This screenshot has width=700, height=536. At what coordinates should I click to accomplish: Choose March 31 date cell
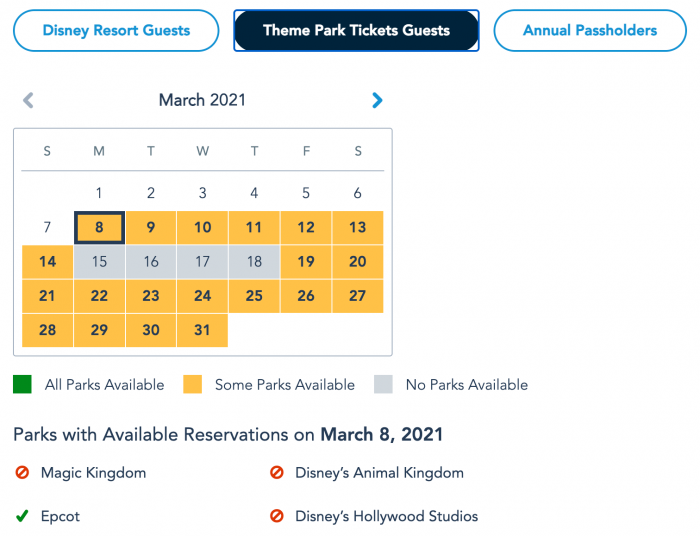pos(202,330)
